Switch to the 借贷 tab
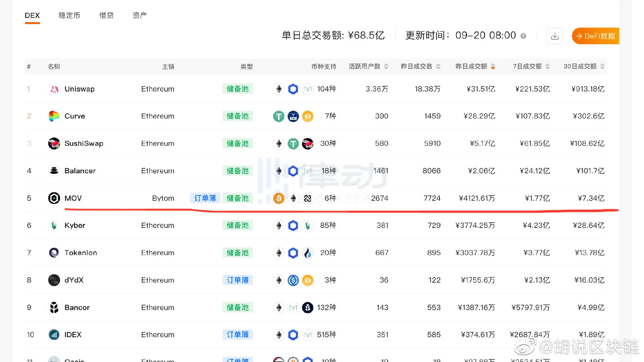Screen dimensions: 644x362 106,15
